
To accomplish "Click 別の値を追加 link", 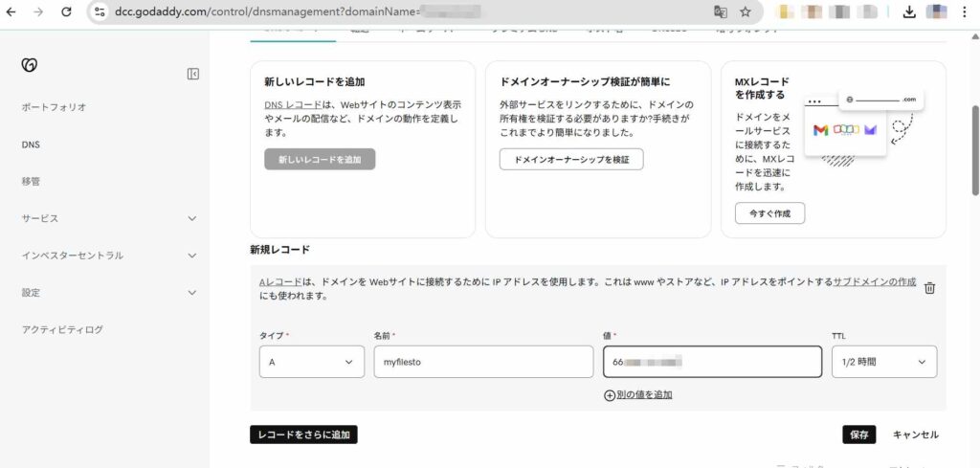I will click(644, 395).
